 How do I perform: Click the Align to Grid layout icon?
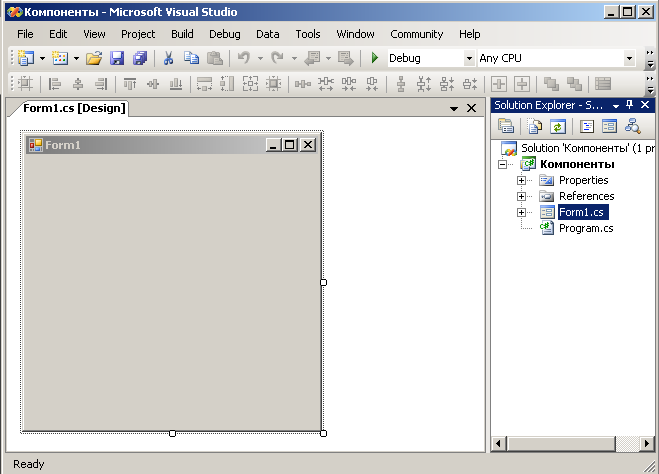point(25,84)
